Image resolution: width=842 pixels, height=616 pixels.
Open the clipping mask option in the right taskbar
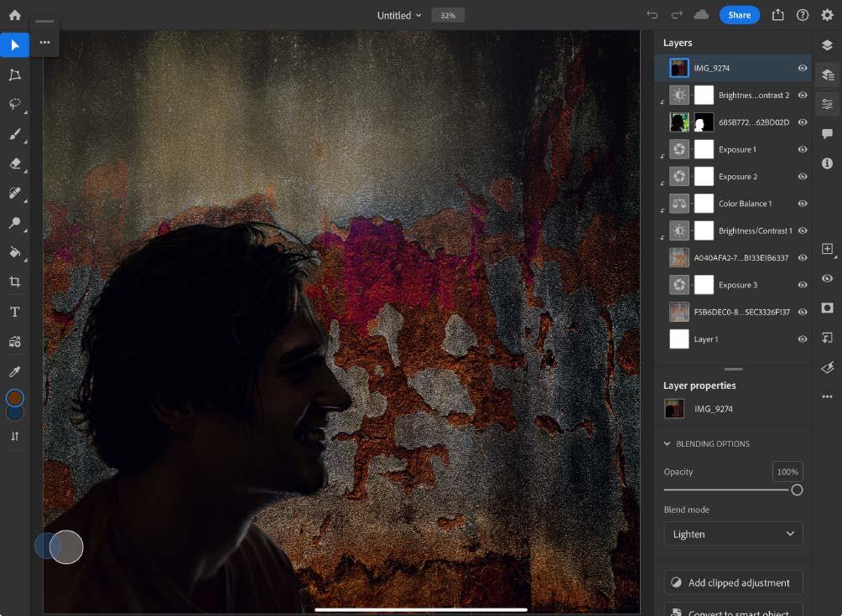pos(827,338)
